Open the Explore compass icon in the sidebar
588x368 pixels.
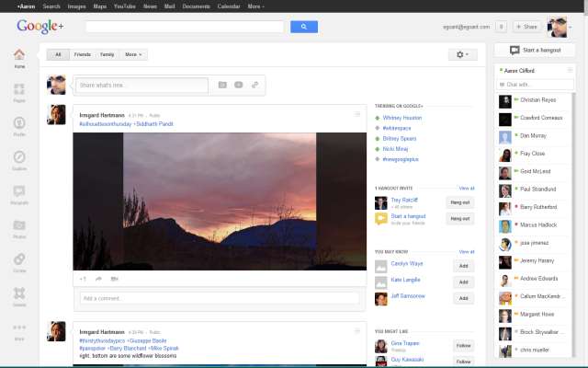pyautogui.click(x=19, y=160)
